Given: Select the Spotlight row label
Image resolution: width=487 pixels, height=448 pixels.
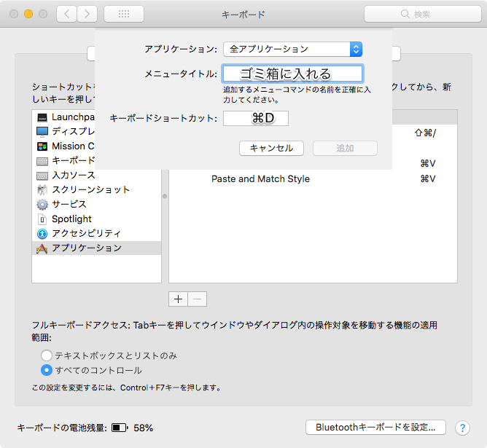Looking at the screenshot, I should coord(71,219).
